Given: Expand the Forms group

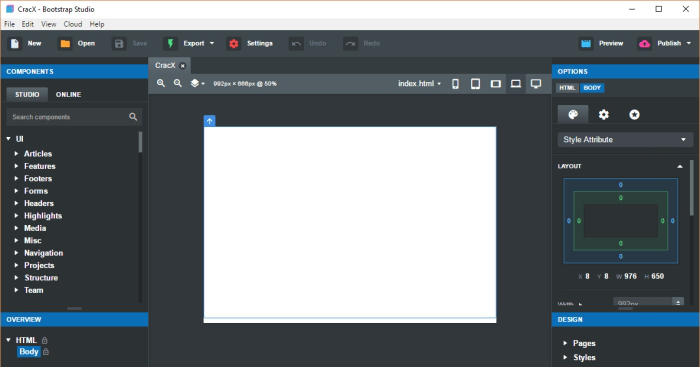Looking at the screenshot, I should pyautogui.click(x=17, y=191).
